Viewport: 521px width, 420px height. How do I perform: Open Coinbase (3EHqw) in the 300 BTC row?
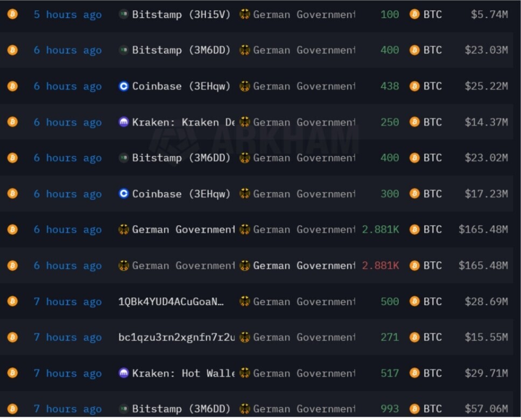click(181, 194)
